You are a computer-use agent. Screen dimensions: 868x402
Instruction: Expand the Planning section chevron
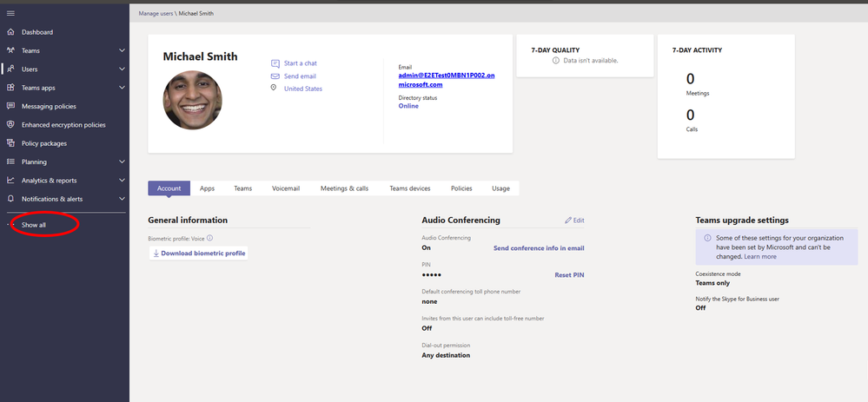pos(123,161)
